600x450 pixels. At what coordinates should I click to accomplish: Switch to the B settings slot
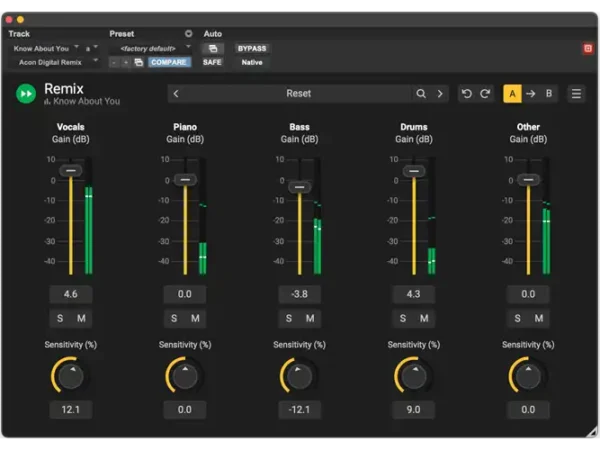click(549, 94)
